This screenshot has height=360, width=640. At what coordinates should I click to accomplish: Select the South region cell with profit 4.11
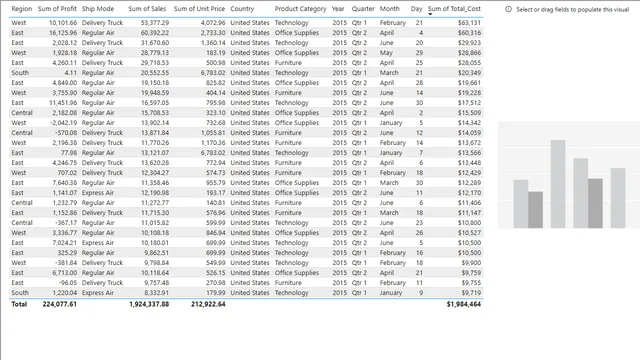(x=20, y=73)
